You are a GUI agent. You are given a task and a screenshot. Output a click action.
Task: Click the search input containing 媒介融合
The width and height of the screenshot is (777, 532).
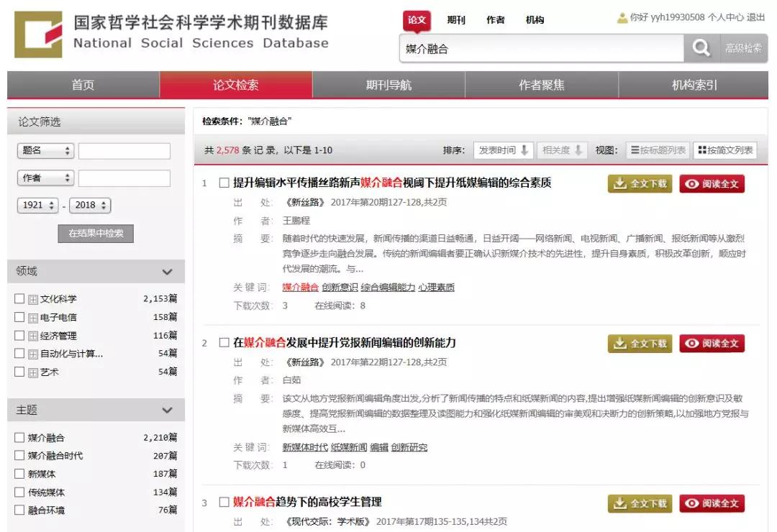tap(540, 47)
